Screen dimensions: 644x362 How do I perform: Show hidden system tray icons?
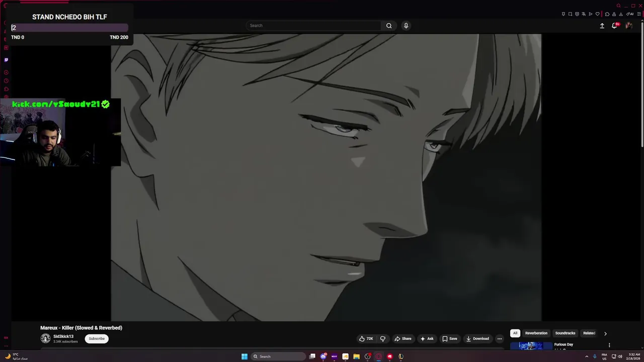pyautogui.click(x=586, y=356)
